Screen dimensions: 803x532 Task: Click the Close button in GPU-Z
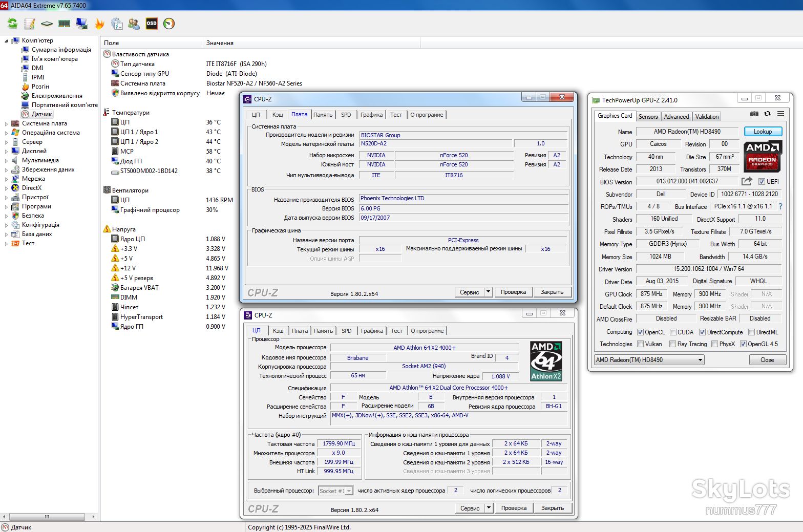tap(767, 360)
